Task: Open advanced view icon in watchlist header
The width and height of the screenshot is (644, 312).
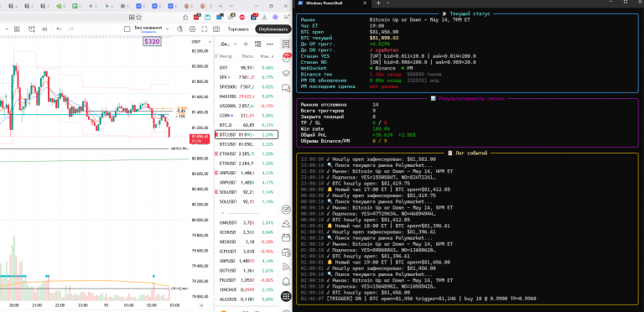Action: tap(258, 44)
